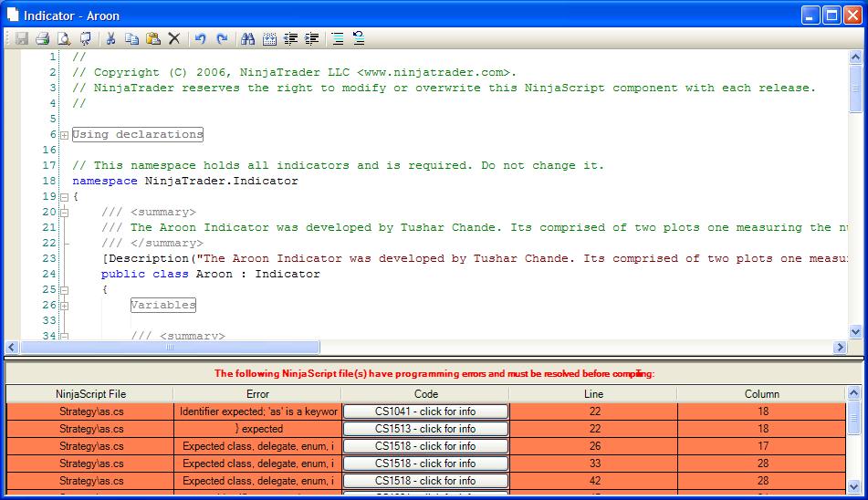This screenshot has height=500, width=868.
Task: Select the 'Identifier expected' error cell
Action: pyautogui.click(x=257, y=411)
